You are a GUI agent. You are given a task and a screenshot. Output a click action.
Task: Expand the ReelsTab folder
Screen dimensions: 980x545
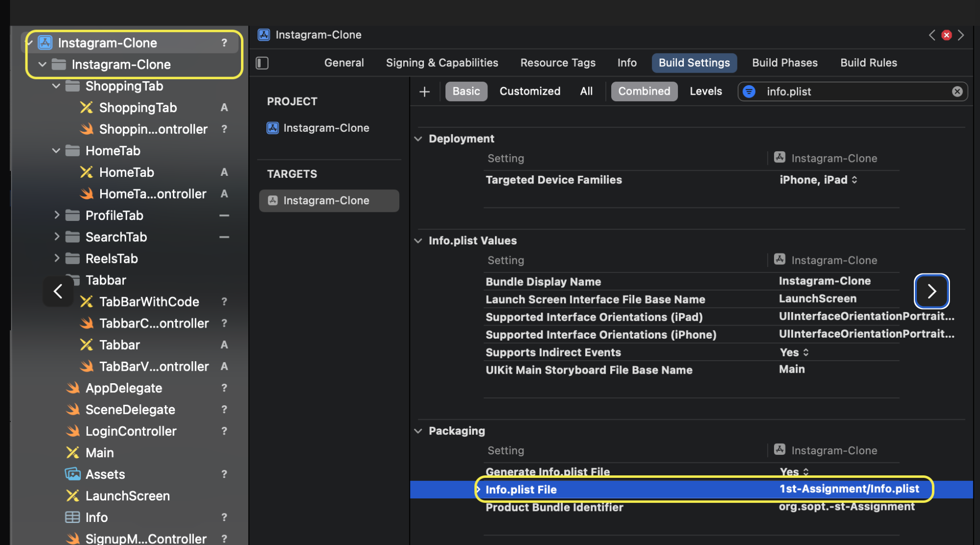(56, 258)
